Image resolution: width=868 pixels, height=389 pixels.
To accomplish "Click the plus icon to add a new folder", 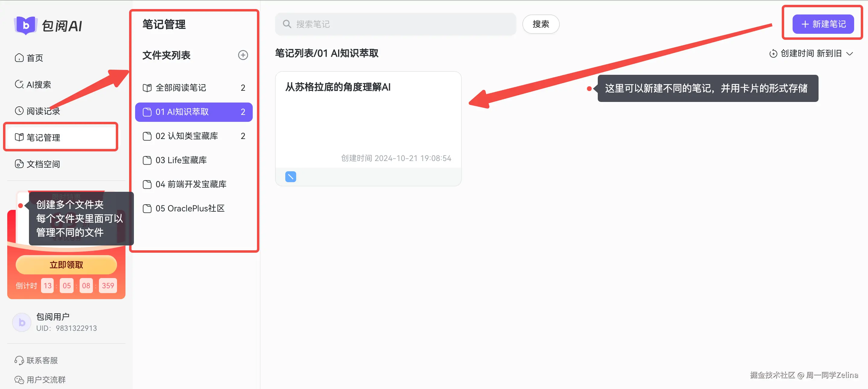I will [x=243, y=55].
